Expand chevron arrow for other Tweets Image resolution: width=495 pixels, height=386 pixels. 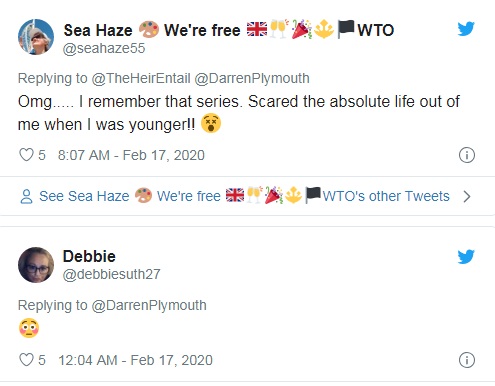(467, 196)
